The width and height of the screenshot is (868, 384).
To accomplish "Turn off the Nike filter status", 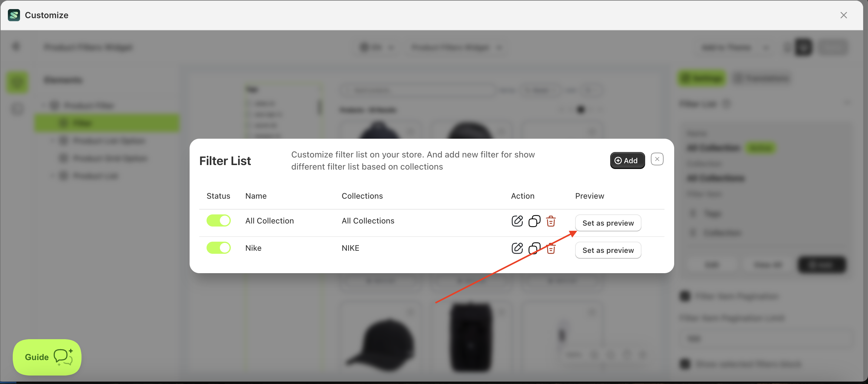I will tap(218, 248).
